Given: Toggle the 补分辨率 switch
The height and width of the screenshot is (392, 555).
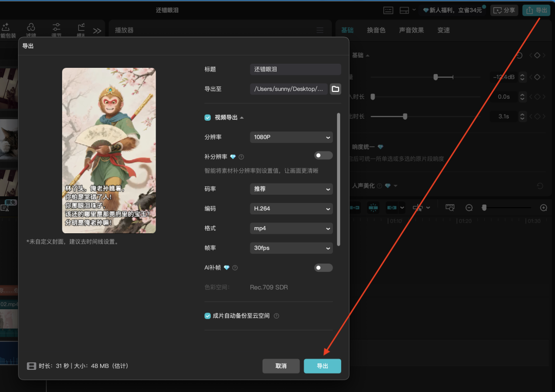Looking at the screenshot, I should (x=323, y=155).
